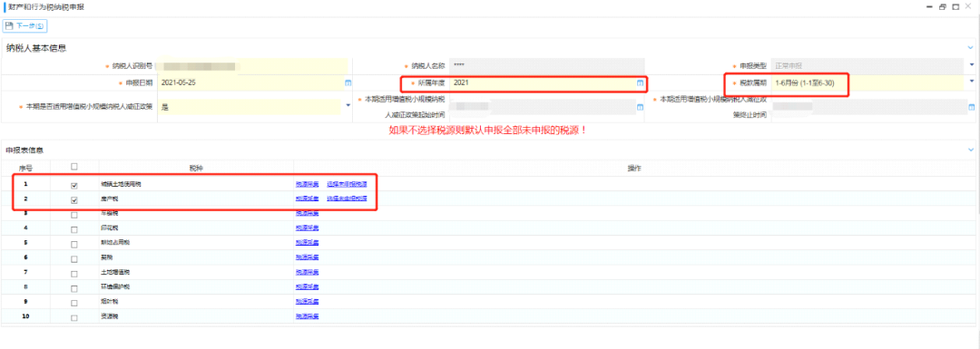Open 税源采集 link for 烟叶税
The height and width of the screenshot is (349, 980).
[308, 302]
